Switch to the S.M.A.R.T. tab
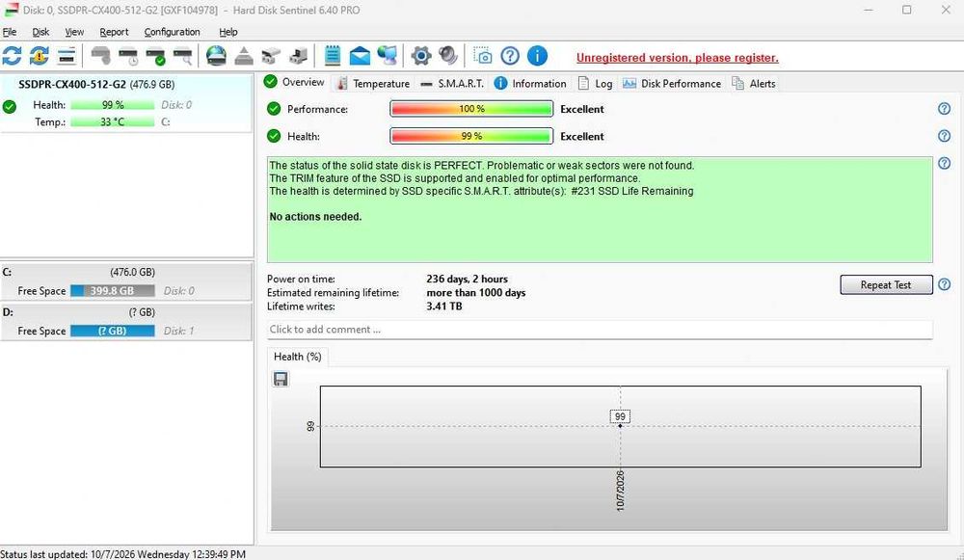 [452, 84]
